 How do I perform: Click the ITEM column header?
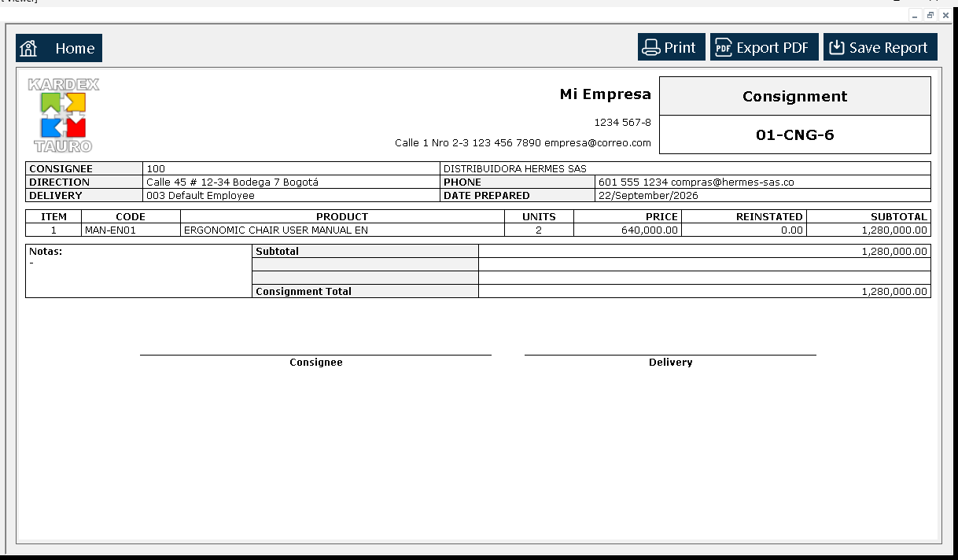pyautogui.click(x=53, y=217)
